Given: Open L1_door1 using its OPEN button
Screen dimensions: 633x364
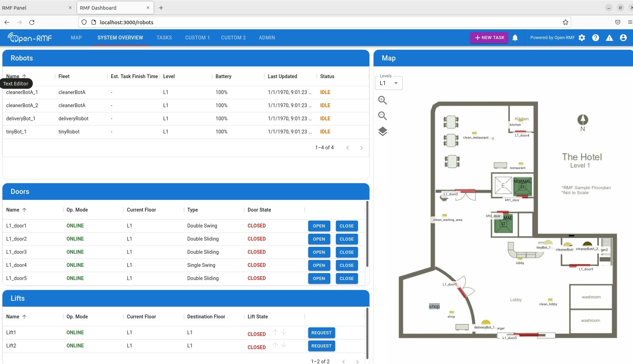Looking at the screenshot, I should pyautogui.click(x=319, y=226).
